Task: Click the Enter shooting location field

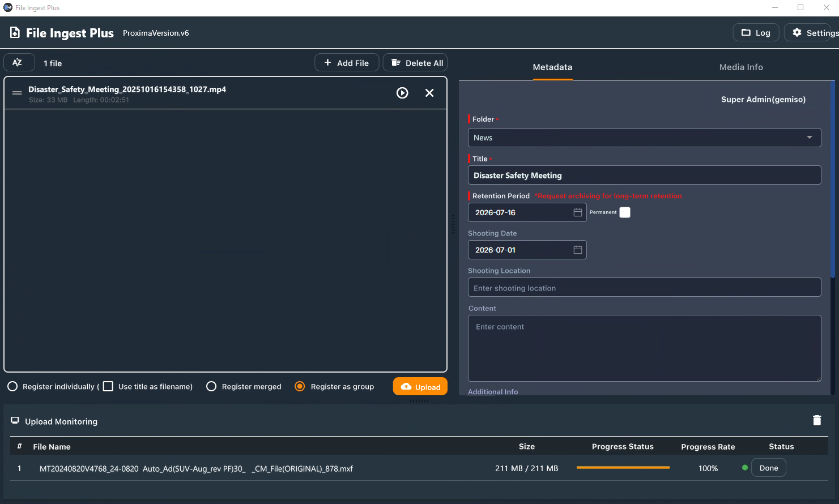Action: pos(644,287)
